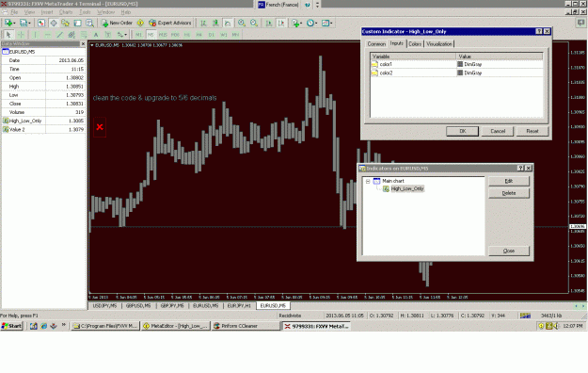Select the Text tool (A)
The image size is (588, 373).
click(x=96, y=35)
